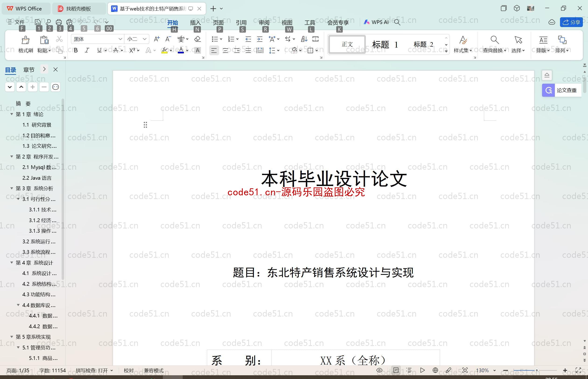Open zoom percentage 130% dropdown
This screenshot has height=379, width=588.
point(494,370)
